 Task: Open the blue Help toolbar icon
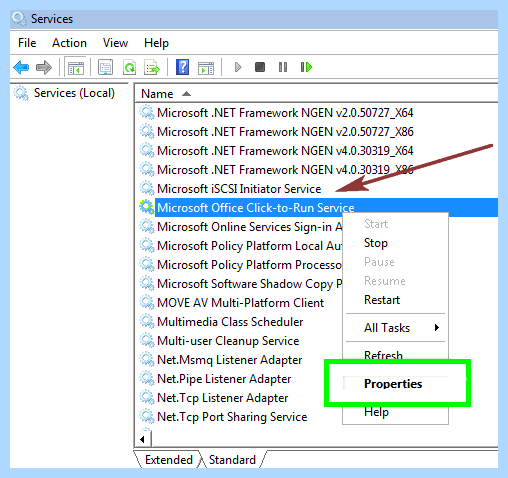[x=182, y=67]
